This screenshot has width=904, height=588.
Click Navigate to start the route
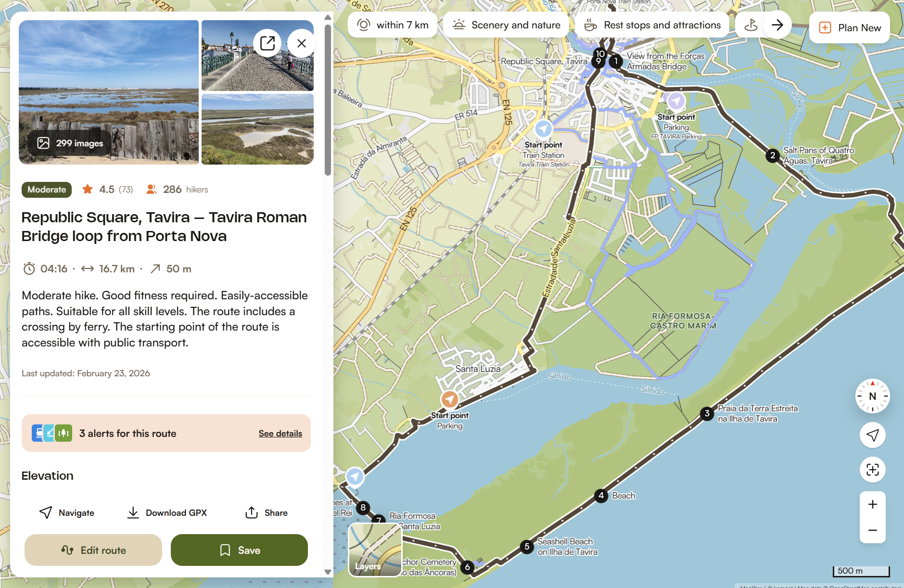point(67,513)
